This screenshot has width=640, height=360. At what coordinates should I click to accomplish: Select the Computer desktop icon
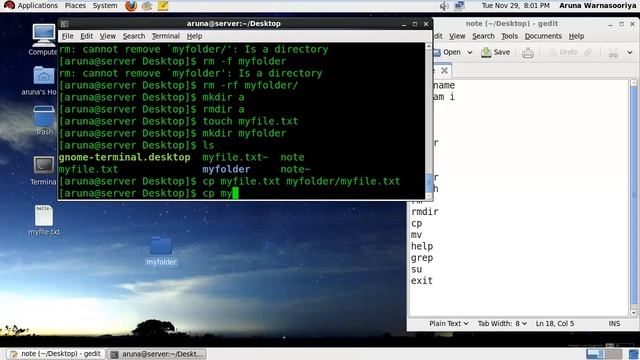pyautogui.click(x=43, y=40)
